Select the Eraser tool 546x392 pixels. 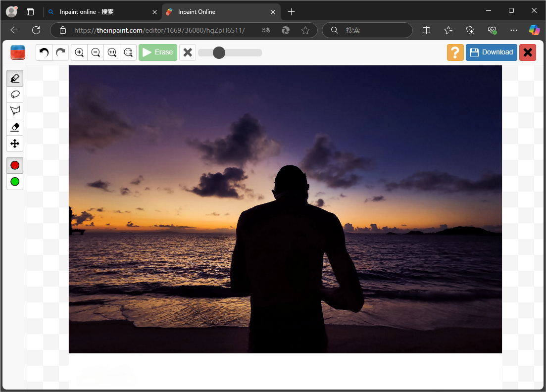[15, 127]
